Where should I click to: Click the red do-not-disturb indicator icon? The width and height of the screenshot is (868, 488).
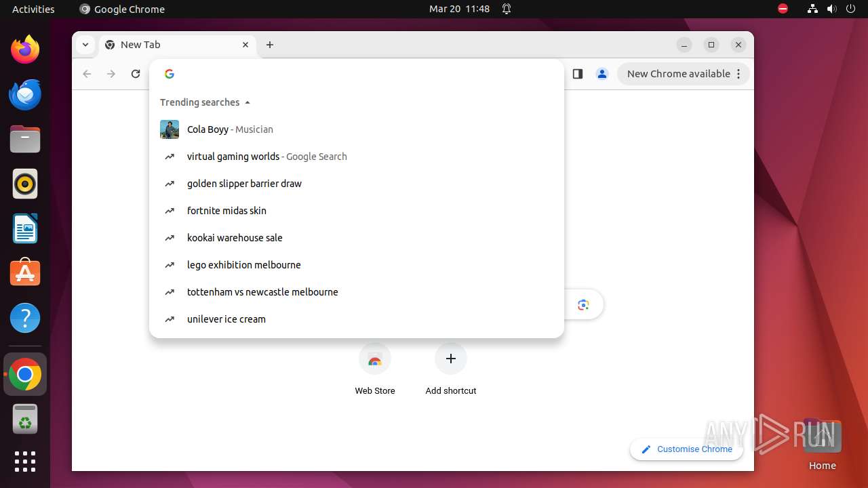(x=783, y=9)
